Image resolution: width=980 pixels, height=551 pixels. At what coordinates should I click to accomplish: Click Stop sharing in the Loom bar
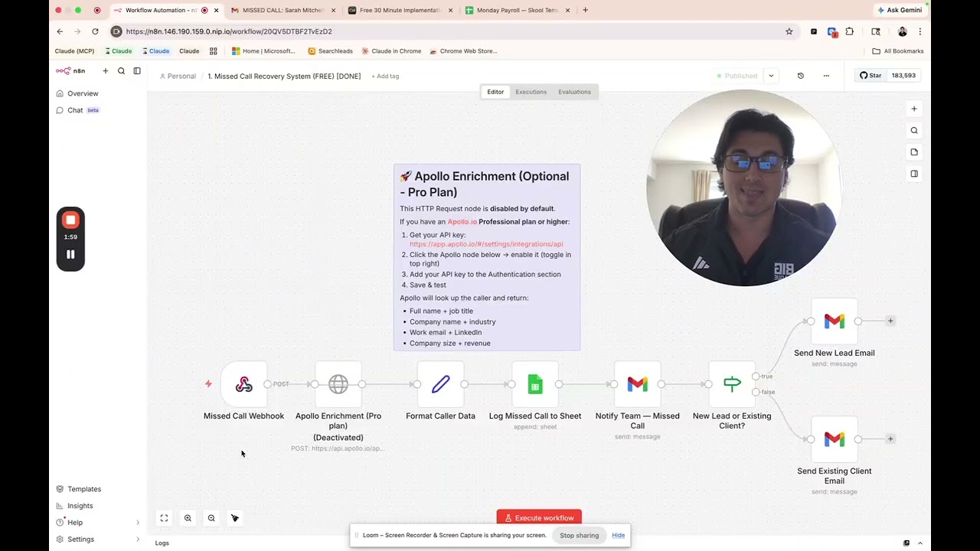[579, 536]
